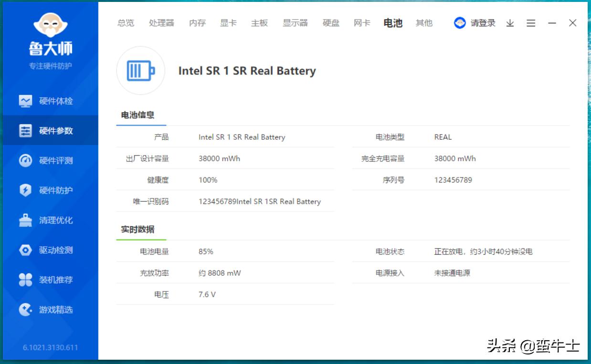The height and width of the screenshot is (364, 591).
Task: Click the 驱动检测 hexagon icon
Action: point(25,250)
